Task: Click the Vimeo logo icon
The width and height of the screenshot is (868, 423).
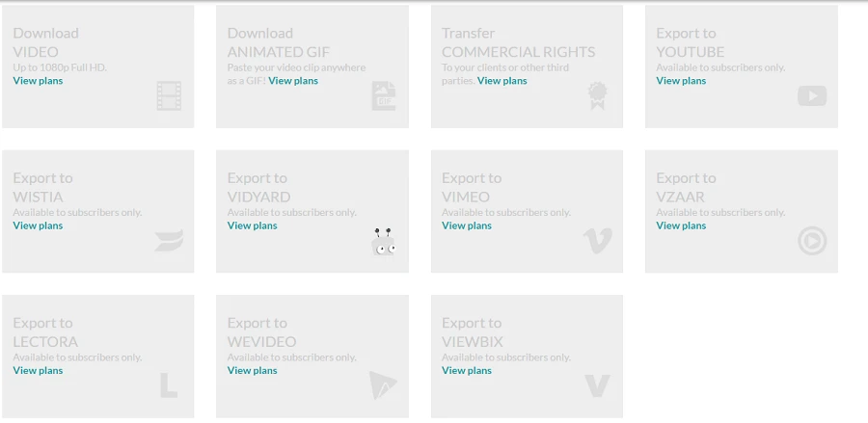Action: pos(597,241)
